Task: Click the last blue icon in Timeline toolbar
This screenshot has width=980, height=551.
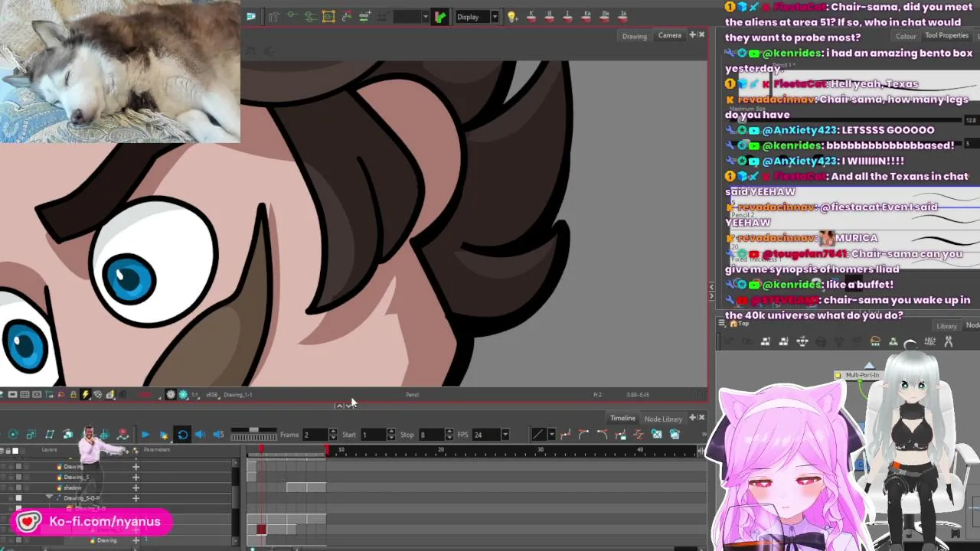Action: [675, 434]
